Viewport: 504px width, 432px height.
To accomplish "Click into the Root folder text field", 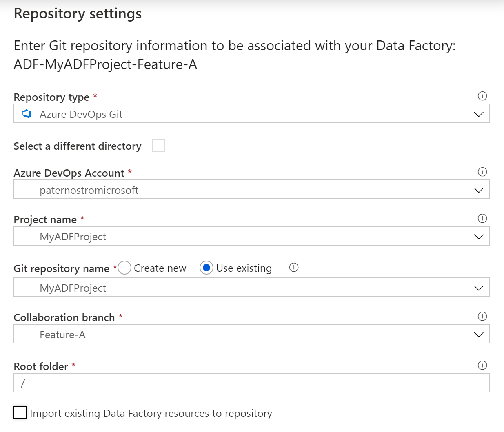I will click(251, 383).
